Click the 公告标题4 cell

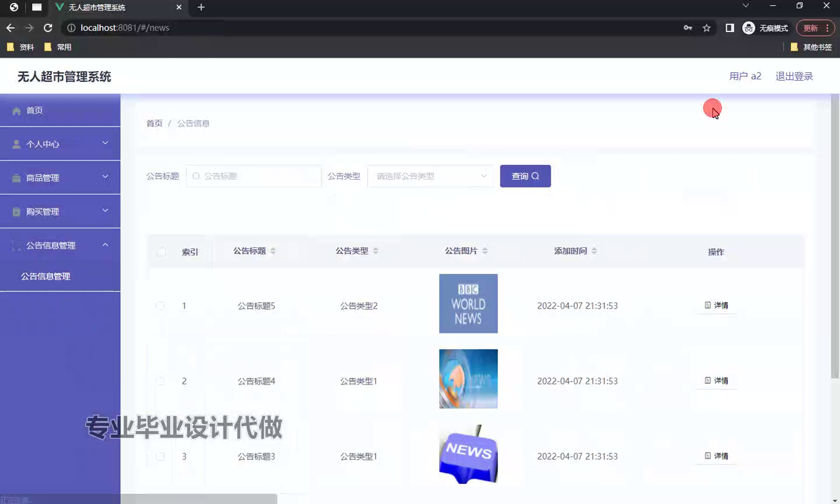pyautogui.click(x=256, y=381)
